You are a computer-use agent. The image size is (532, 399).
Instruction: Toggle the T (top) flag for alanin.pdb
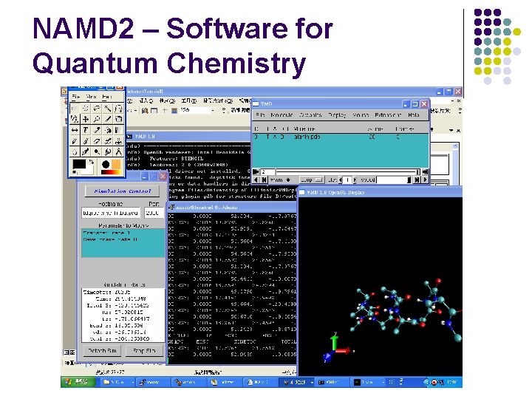(267, 137)
